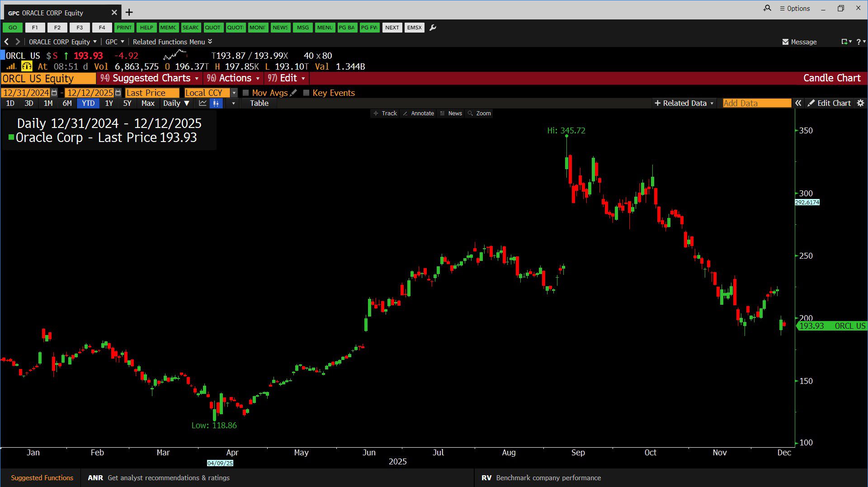Click the Add Data input field
This screenshot has height=487, width=868.
tap(757, 103)
